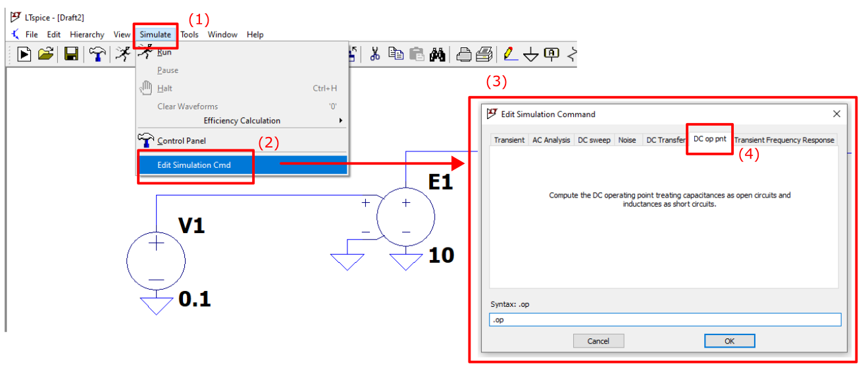
Task: Open the Hierarchy menu
Action: point(87,34)
